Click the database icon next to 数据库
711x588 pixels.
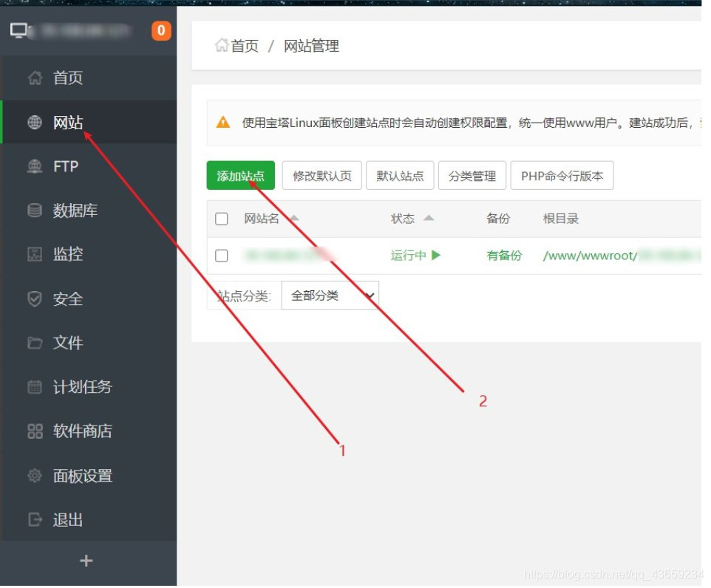coord(35,211)
